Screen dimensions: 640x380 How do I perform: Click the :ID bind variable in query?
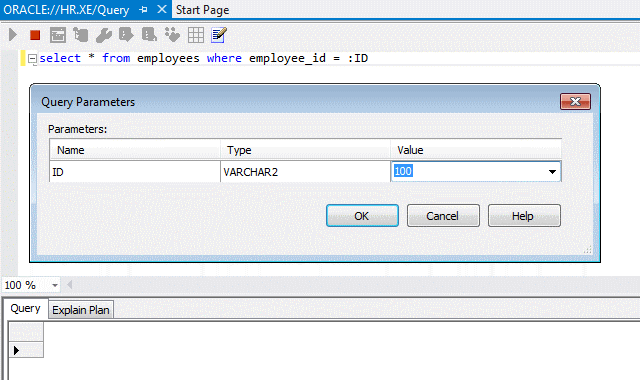(x=358, y=58)
